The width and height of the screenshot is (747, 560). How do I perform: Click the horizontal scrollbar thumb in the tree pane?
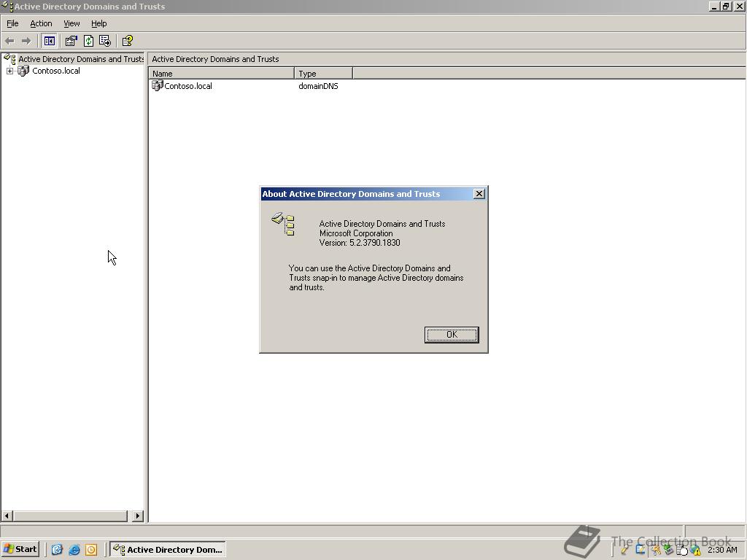(70, 516)
